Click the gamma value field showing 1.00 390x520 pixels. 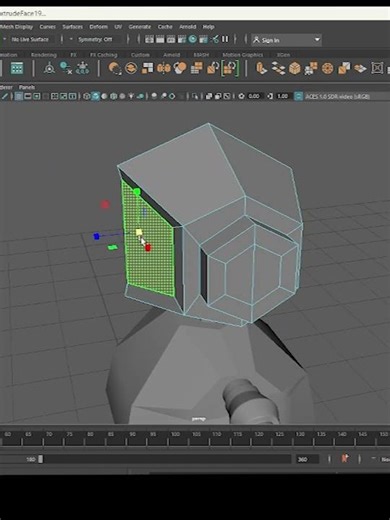tap(283, 96)
